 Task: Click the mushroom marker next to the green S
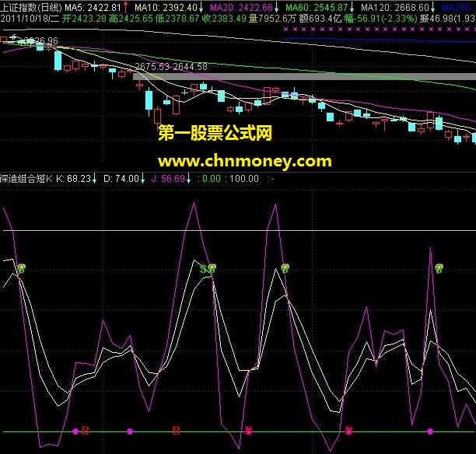(212, 268)
